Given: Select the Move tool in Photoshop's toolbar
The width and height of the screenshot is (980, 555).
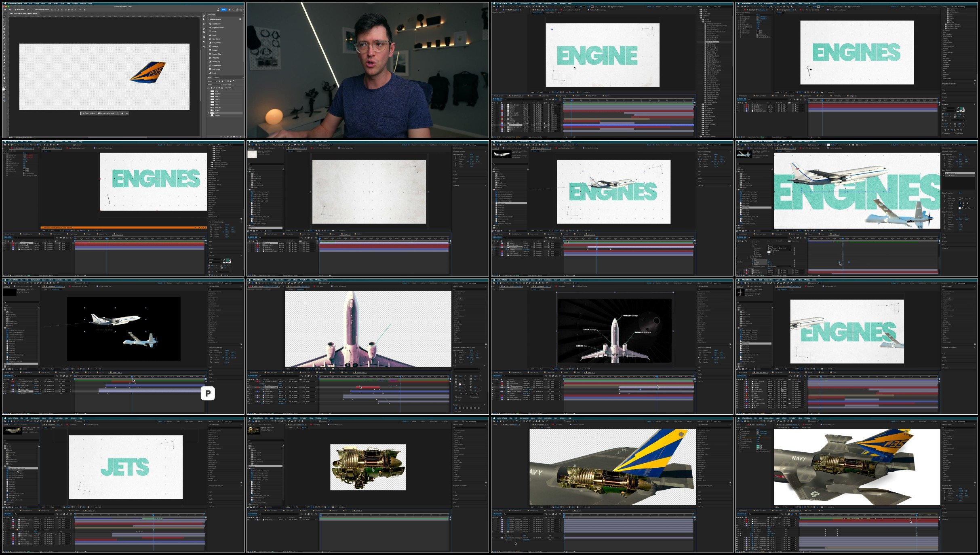Looking at the screenshot, I should pyautogui.click(x=4, y=17).
